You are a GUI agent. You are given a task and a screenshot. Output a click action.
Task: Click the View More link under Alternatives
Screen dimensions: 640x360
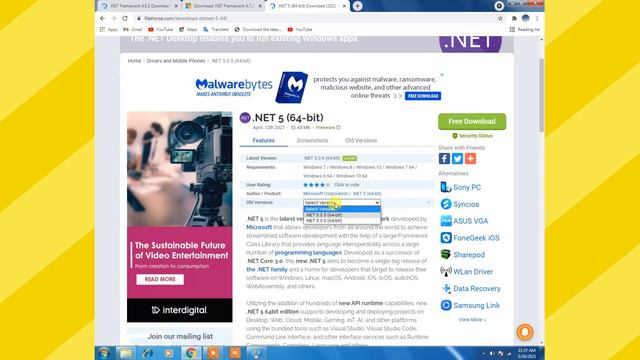472,320
